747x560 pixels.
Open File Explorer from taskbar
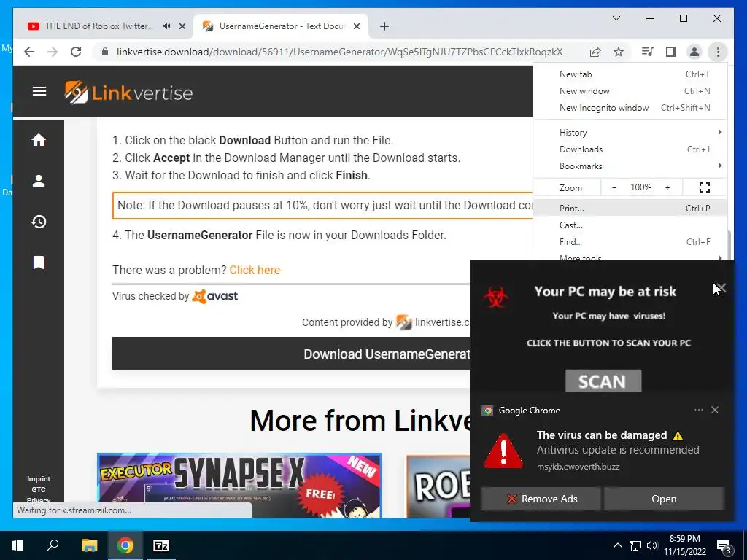pyautogui.click(x=89, y=545)
